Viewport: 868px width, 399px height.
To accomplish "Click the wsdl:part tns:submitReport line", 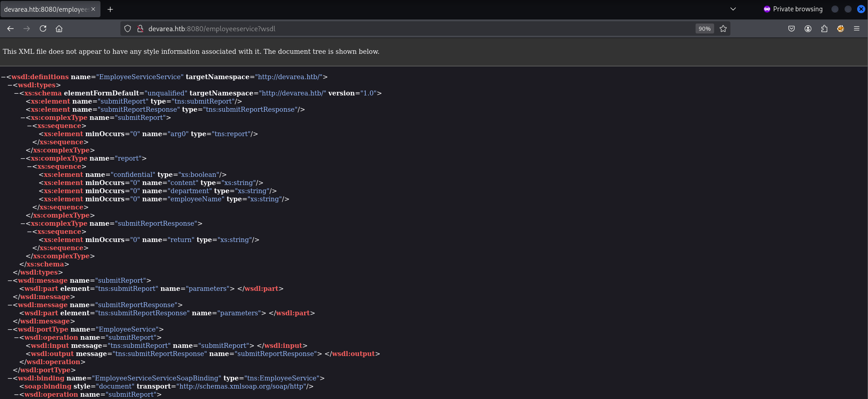I will coord(151,289).
